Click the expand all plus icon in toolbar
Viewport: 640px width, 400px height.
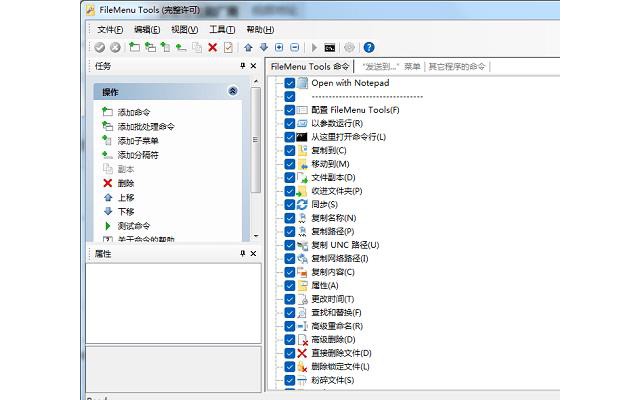click(x=279, y=47)
